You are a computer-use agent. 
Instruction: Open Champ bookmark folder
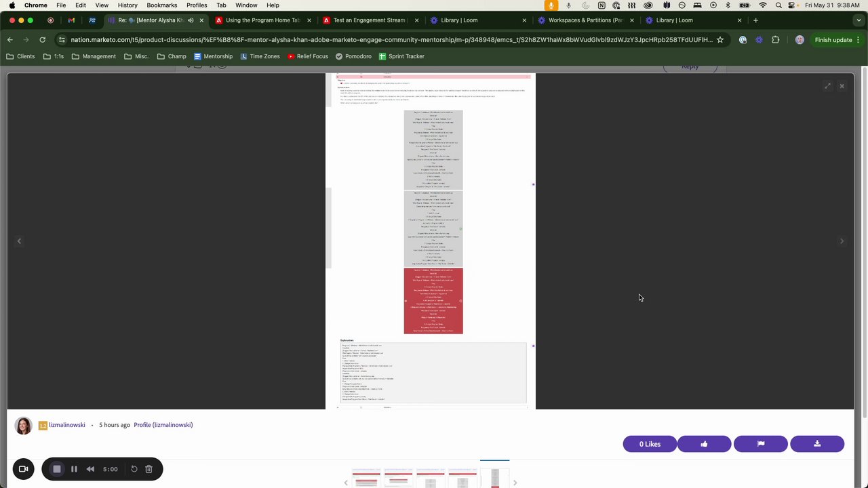[x=172, y=56]
